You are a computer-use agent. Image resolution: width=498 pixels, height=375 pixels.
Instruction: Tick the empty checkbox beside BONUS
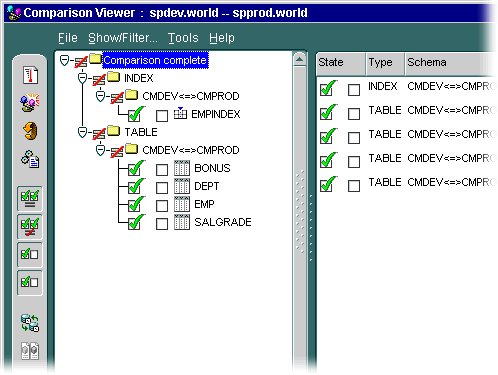pyautogui.click(x=162, y=170)
